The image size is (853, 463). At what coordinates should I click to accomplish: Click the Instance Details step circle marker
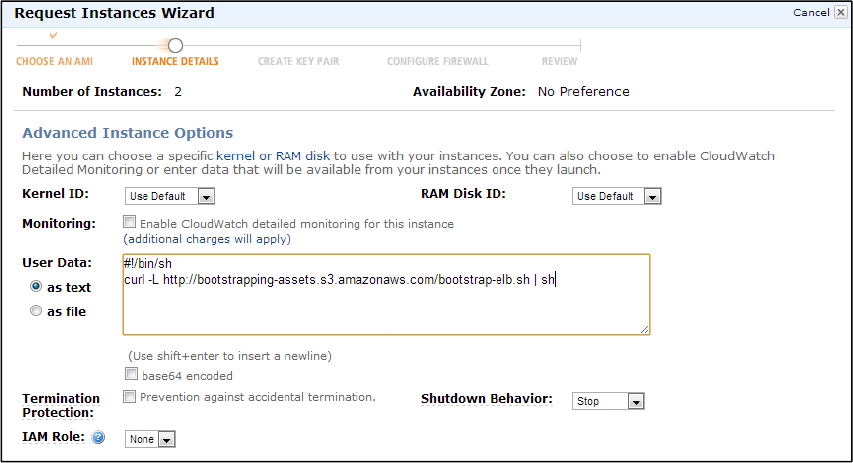(175, 45)
